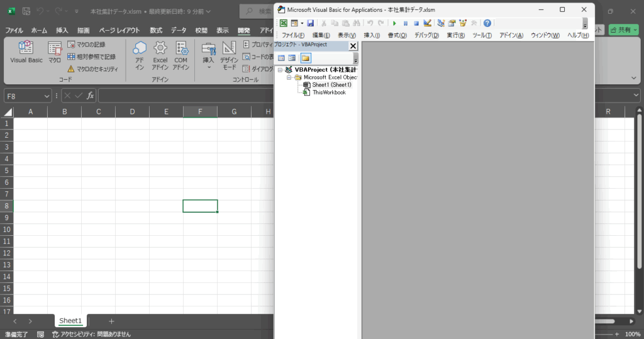Viewport: 644px width, 339px height.
Task: Collapse the VBAProject tree node
Action: pyautogui.click(x=280, y=70)
